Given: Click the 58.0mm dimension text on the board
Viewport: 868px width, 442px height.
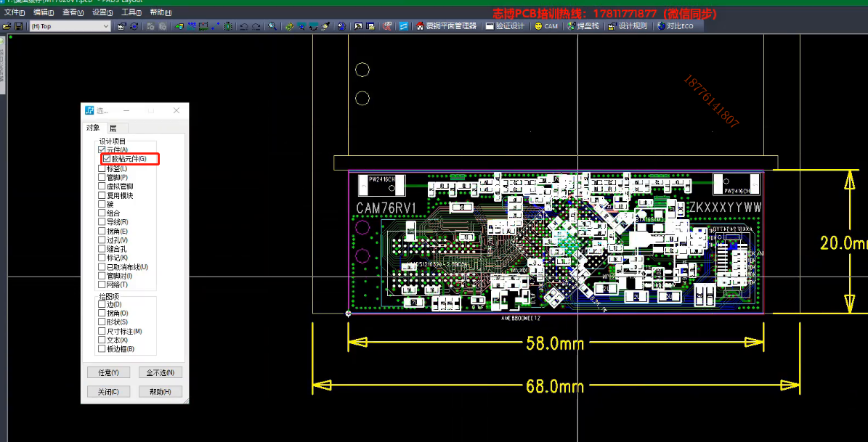Looking at the screenshot, I should pyautogui.click(x=555, y=343).
